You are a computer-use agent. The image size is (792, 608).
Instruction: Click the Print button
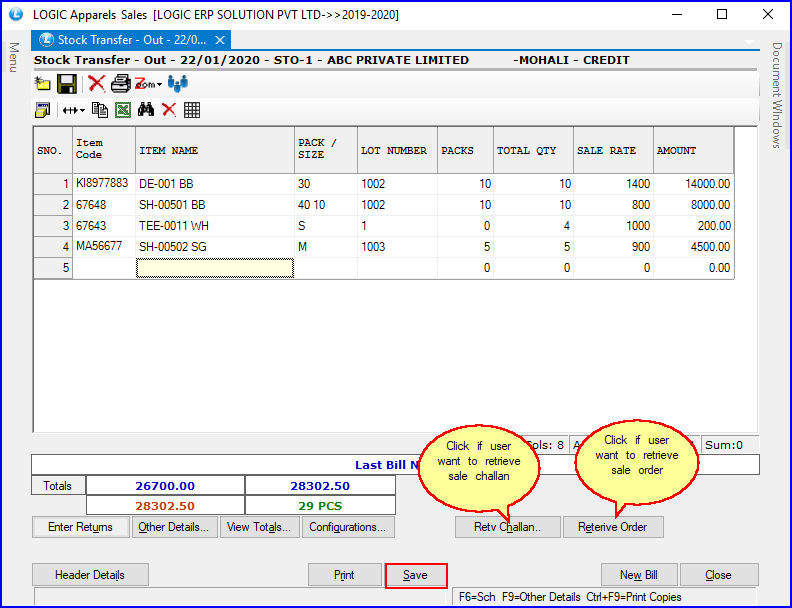coord(344,575)
